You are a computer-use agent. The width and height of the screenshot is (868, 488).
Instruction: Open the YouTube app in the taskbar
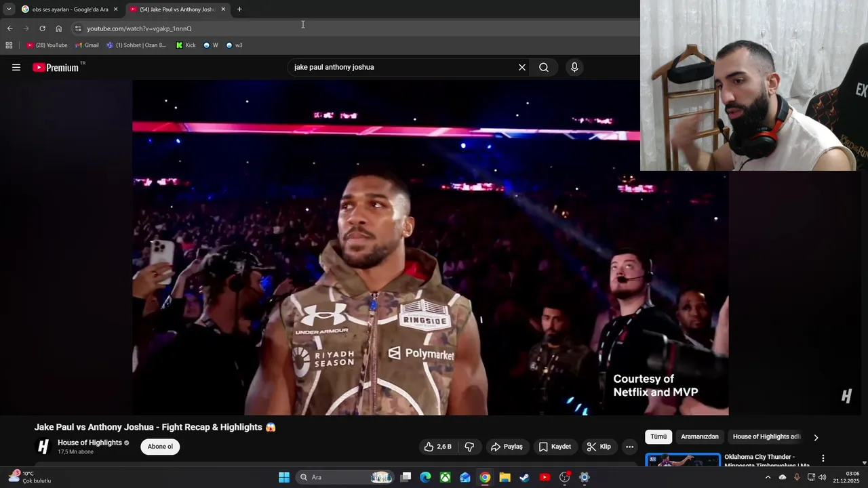click(x=545, y=477)
